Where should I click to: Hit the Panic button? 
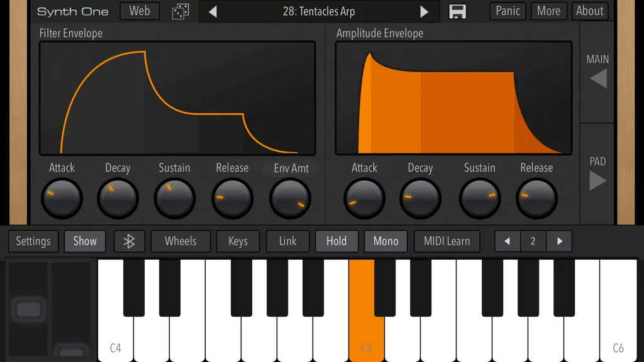508,11
